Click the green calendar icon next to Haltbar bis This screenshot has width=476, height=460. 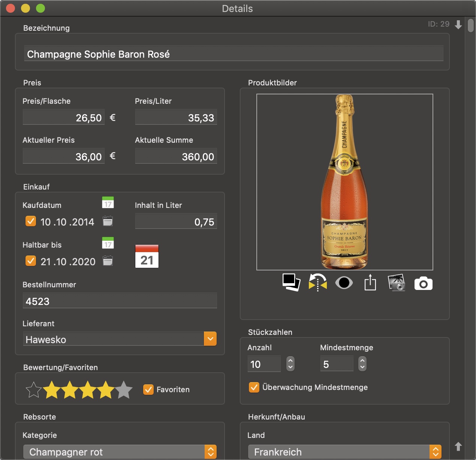pos(108,243)
